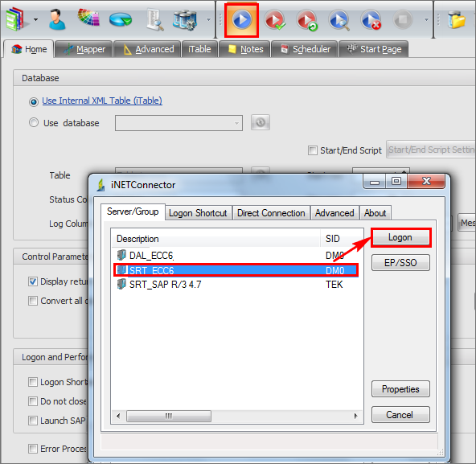
Task: Click the blue Run play icon in toolbar
Action: click(242, 20)
